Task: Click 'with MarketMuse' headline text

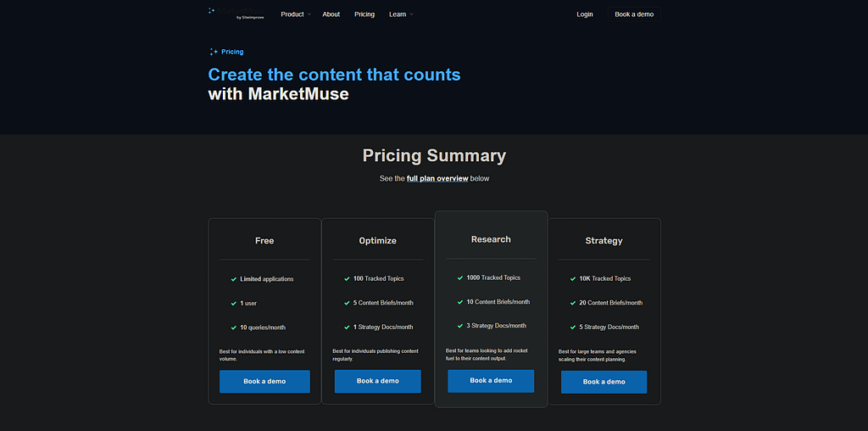Action: tap(278, 93)
